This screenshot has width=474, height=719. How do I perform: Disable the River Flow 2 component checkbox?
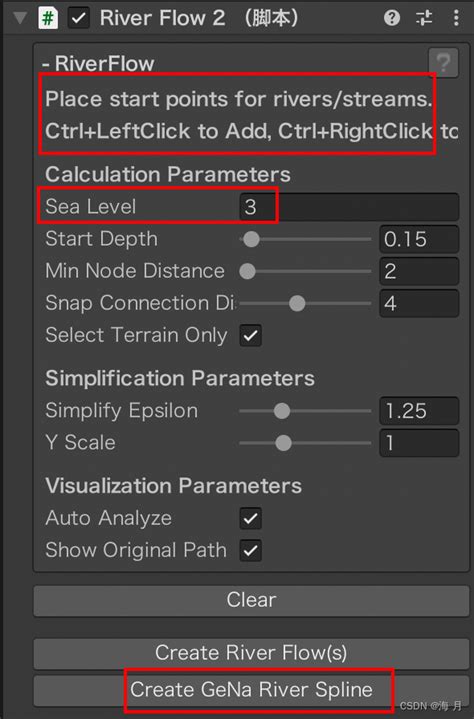click(x=79, y=18)
